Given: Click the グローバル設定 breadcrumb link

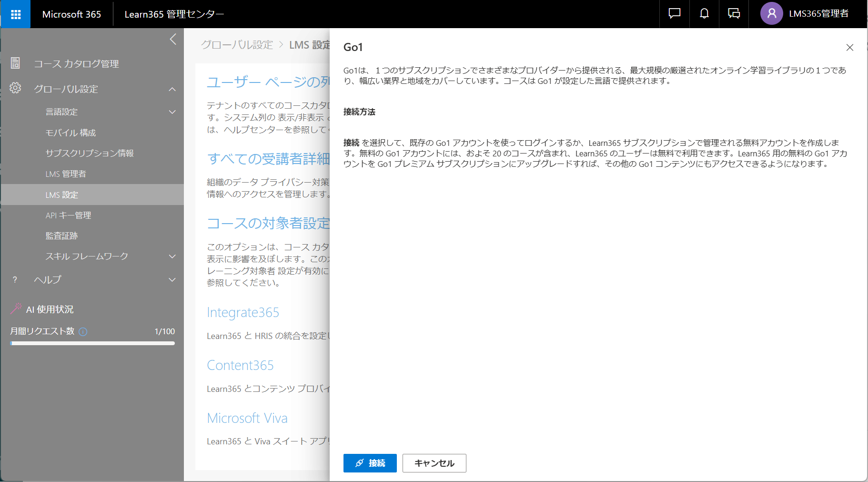Looking at the screenshot, I should [237, 45].
